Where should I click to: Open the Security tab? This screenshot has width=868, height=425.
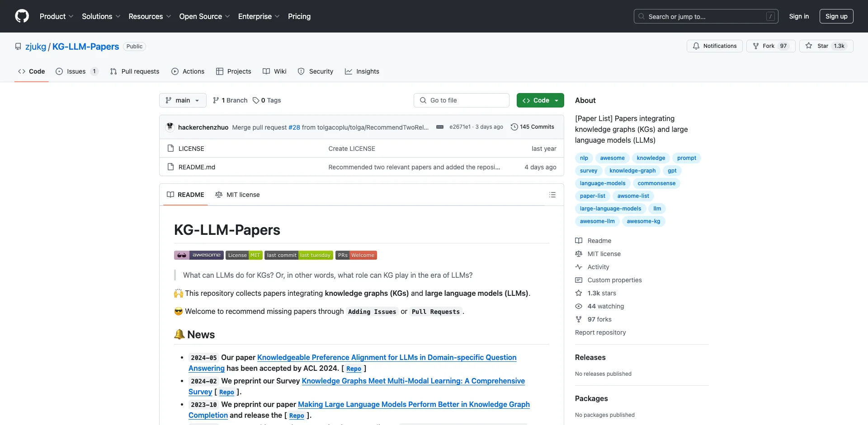click(x=316, y=71)
